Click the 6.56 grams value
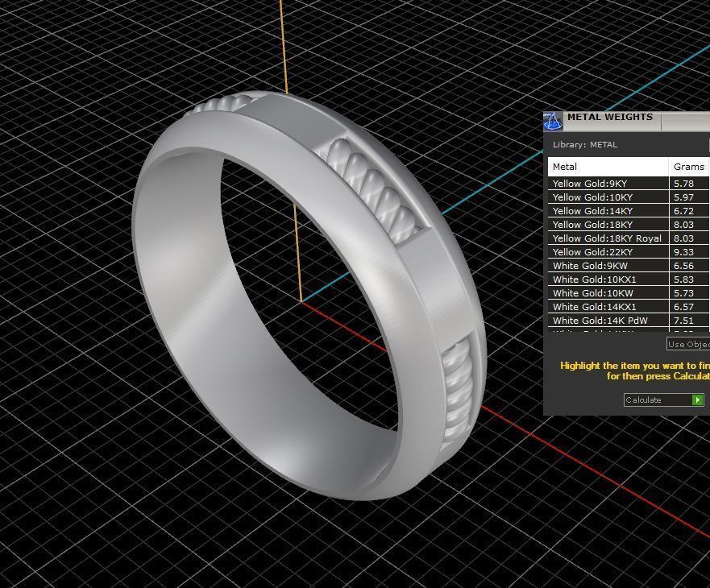 tap(683, 265)
